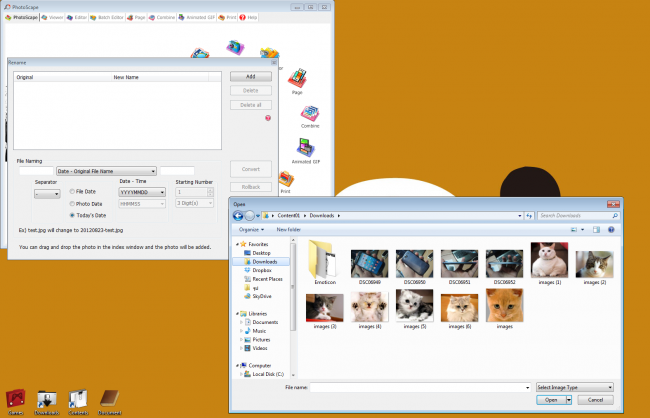Click the Cancel button in Open dialog

[595, 400]
